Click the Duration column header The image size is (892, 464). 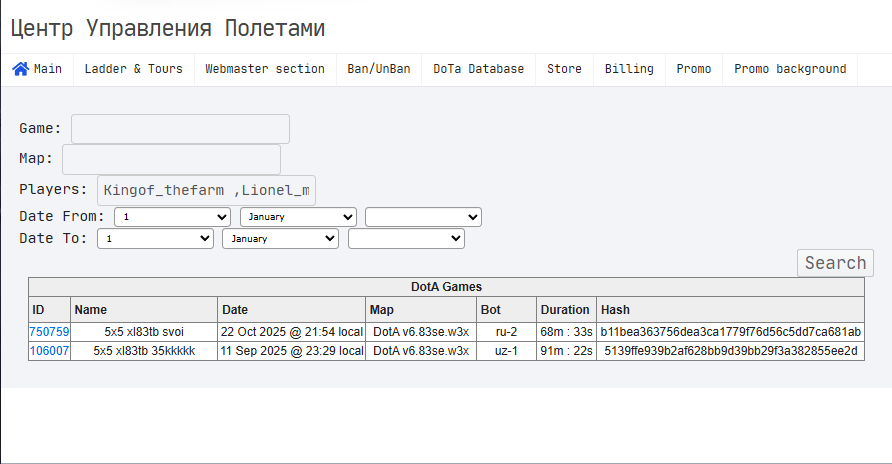(565, 310)
